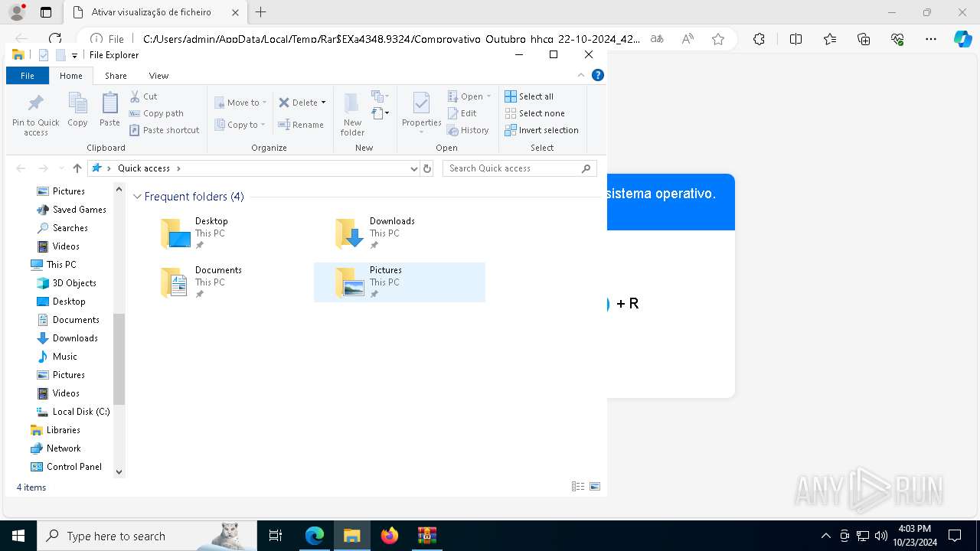Open Windows Start menu
The height and width of the screenshot is (551, 980).
pos(18,536)
